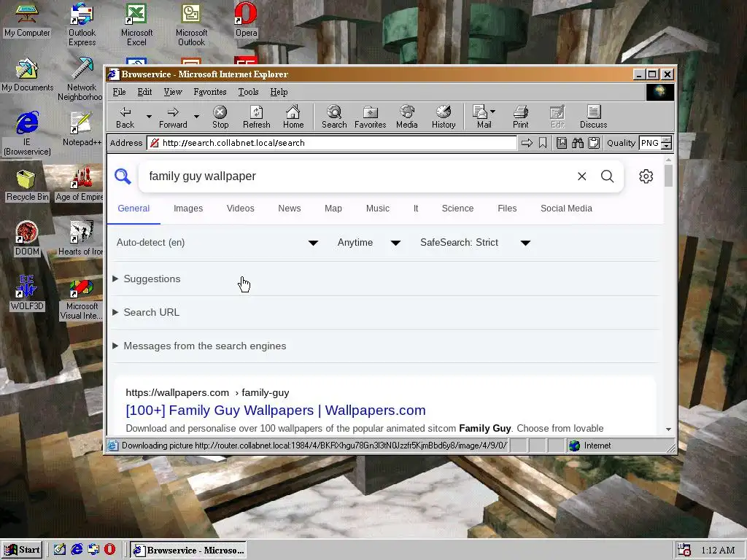Open the Back button history dropdown arrow
The height and width of the screenshot is (560, 747).
[x=149, y=117]
